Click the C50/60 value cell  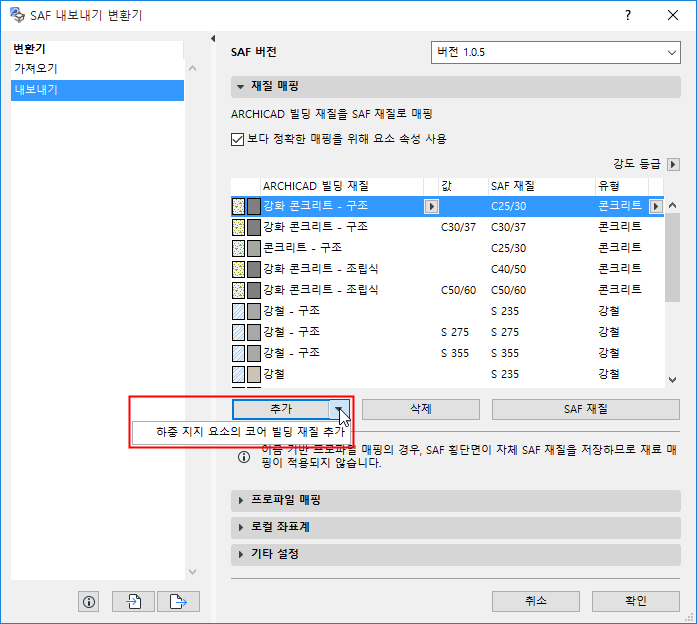click(x=458, y=291)
